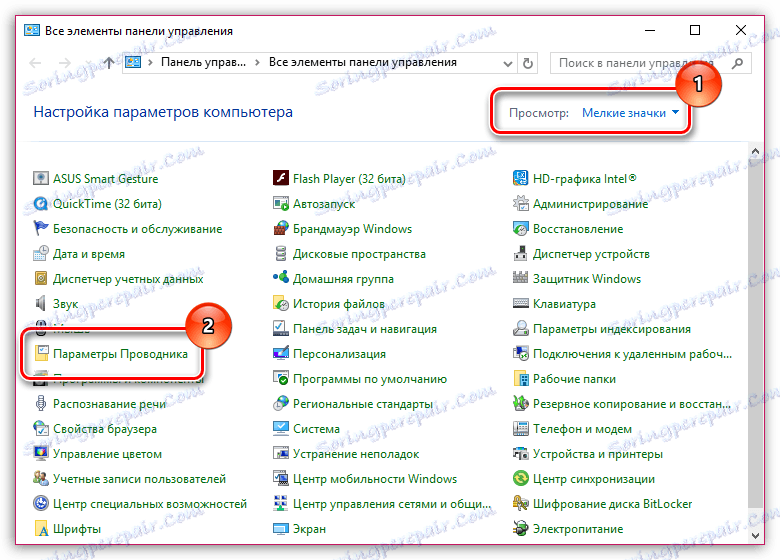Click Дисковые пространства icon
Screen dimensions: 780x560
281,253
